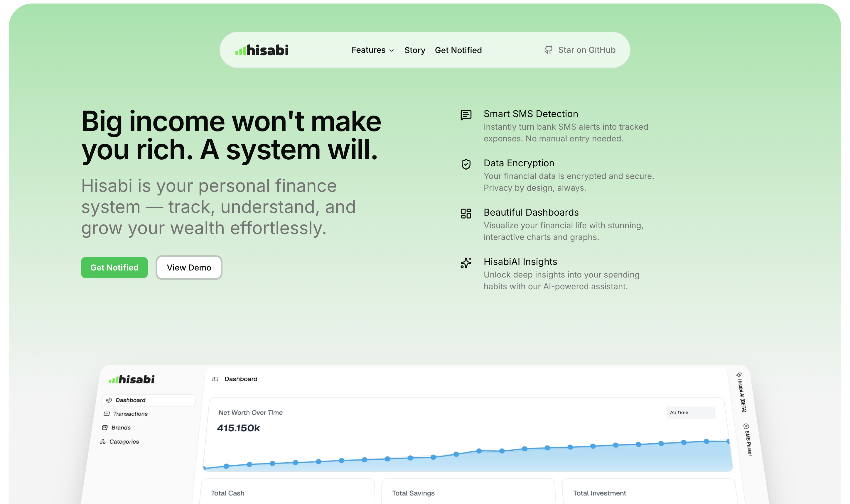Toggle the dashboard sidebar collapse control
Image resolution: width=850 pixels, height=504 pixels.
pyautogui.click(x=216, y=379)
